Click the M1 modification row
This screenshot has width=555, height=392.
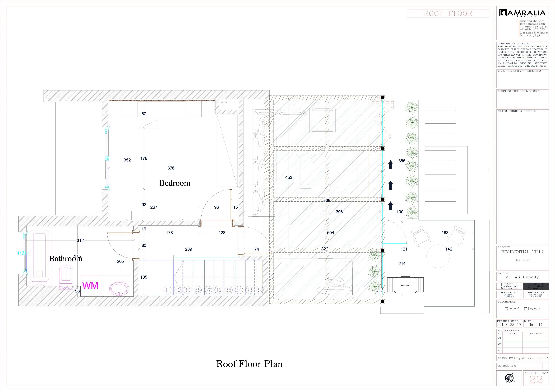[x=522, y=338]
